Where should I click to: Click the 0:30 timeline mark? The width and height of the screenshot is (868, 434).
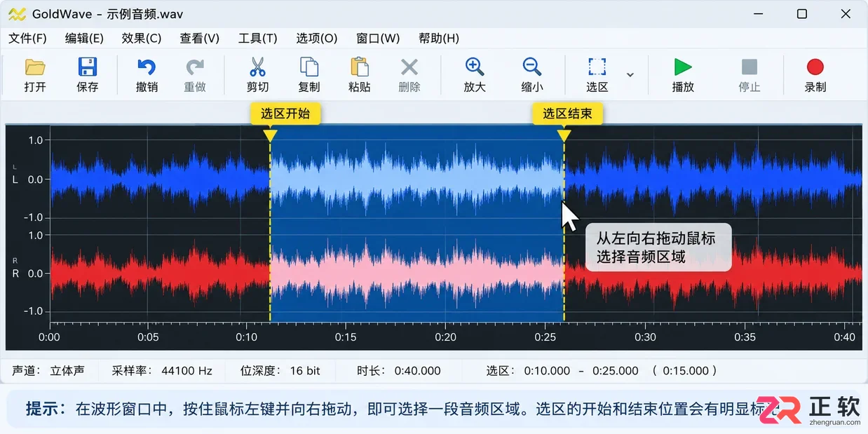point(645,337)
